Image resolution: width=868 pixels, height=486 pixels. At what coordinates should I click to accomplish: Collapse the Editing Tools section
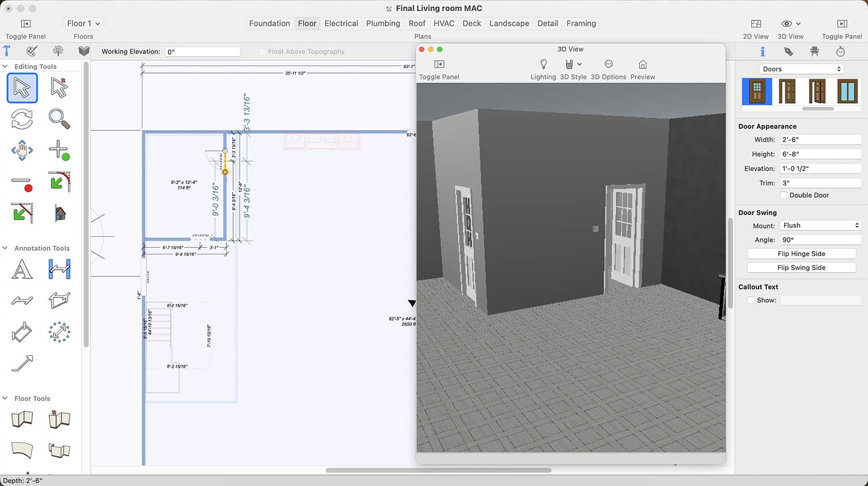pyautogui.click(x=5, y=67)
